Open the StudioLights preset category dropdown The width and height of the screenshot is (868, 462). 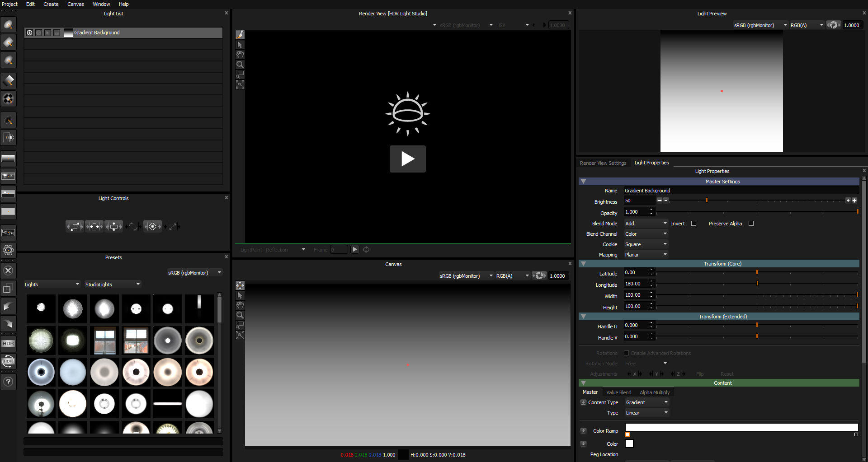113,285
